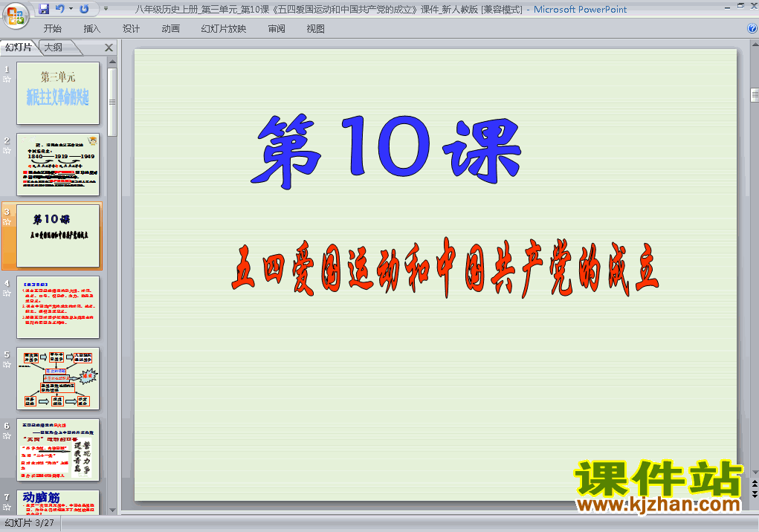Select slide 3 thumbnail 第10课
The image size is (759, 532).
click(x=58, y=236)
